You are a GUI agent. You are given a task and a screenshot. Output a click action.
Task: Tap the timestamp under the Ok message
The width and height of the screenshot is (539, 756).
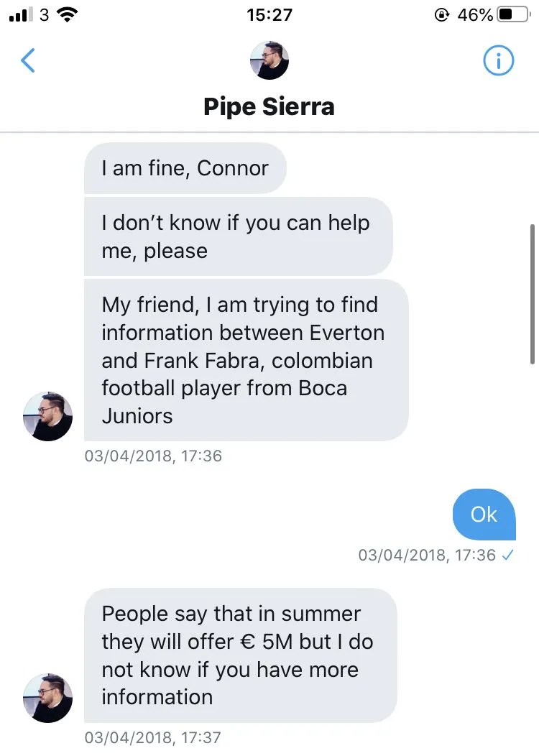coord(427,555)
